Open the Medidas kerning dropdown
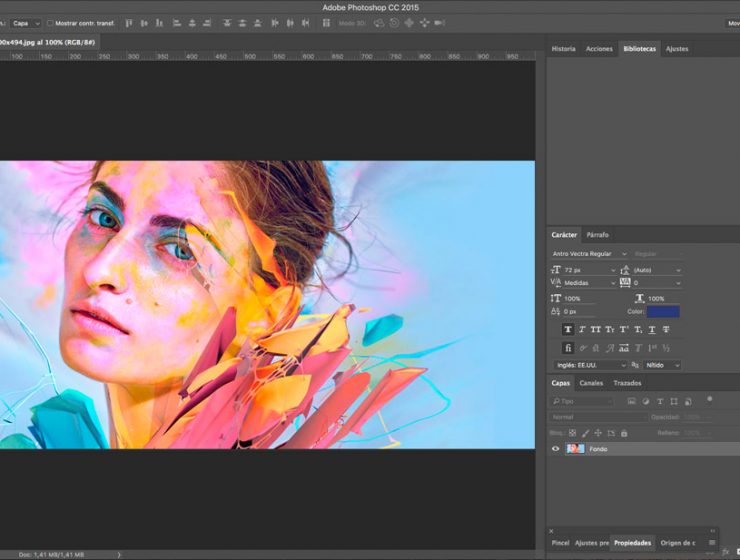Image resolution: width=740 pixels, height=560 pixels. point(589,283)
